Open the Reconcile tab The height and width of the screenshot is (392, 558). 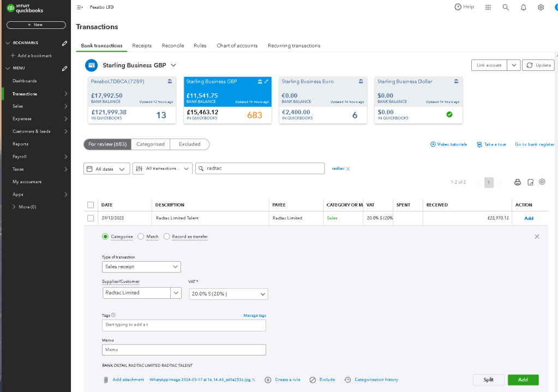pos(173,46)
